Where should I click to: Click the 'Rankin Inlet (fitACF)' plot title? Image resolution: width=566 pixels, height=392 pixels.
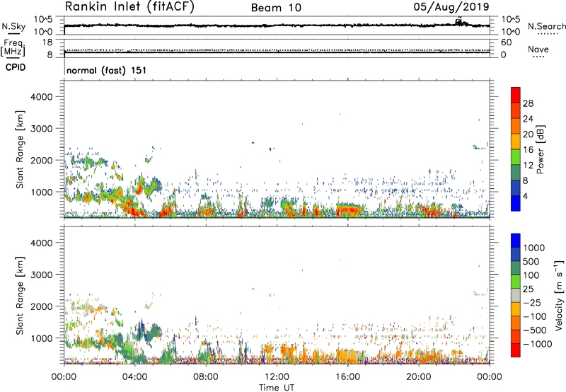[x=129, y=7]
